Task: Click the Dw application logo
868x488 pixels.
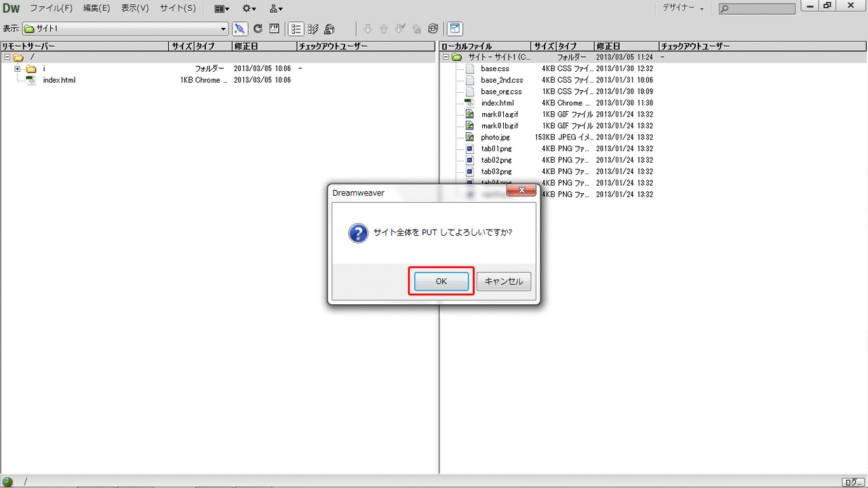Action: point(11,8)
